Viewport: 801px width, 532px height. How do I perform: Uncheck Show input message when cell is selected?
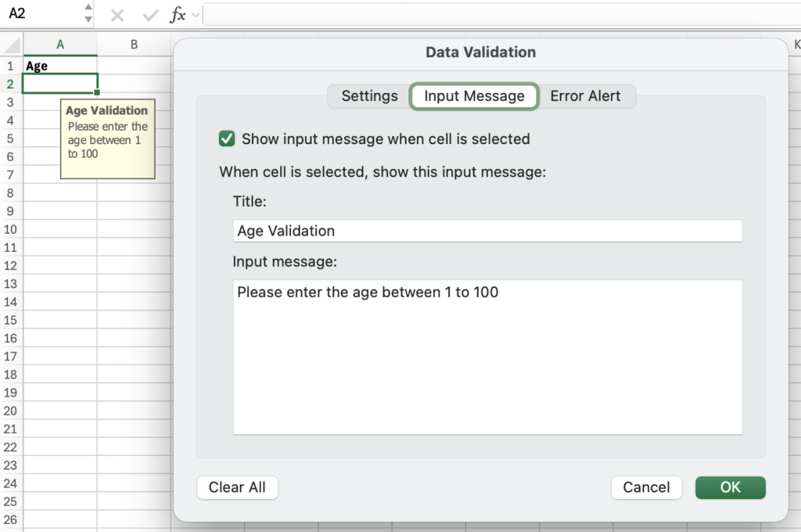227,138
